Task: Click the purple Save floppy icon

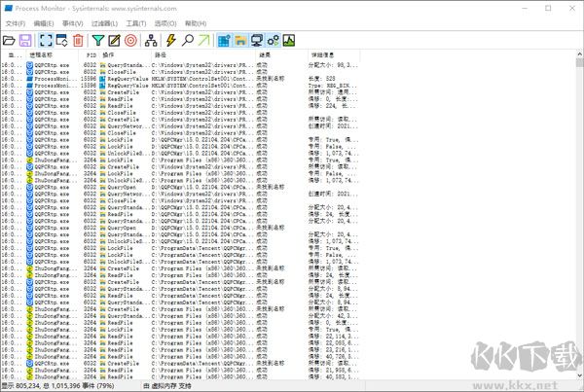Action: [25, 40]
